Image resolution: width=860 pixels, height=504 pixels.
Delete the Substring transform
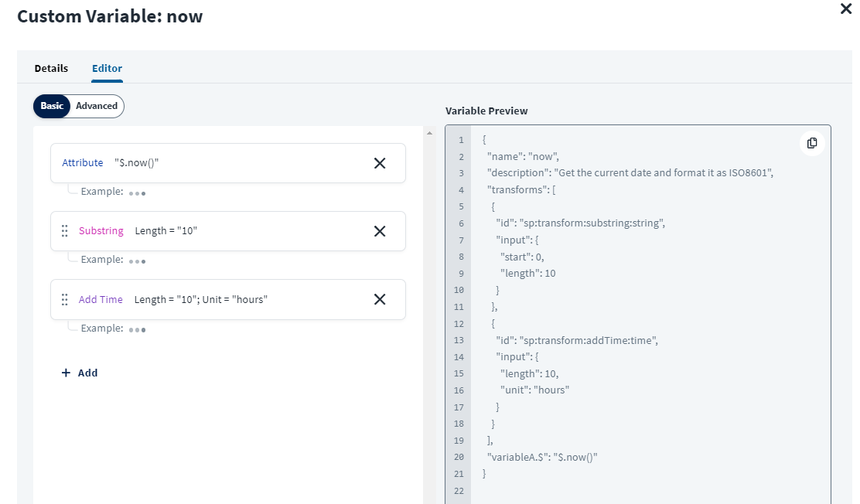pos(380,231)
